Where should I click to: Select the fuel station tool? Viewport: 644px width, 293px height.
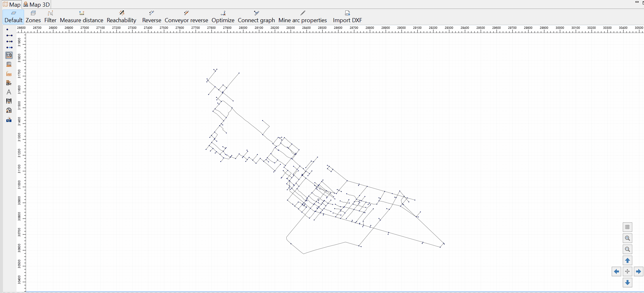point(9,55)
